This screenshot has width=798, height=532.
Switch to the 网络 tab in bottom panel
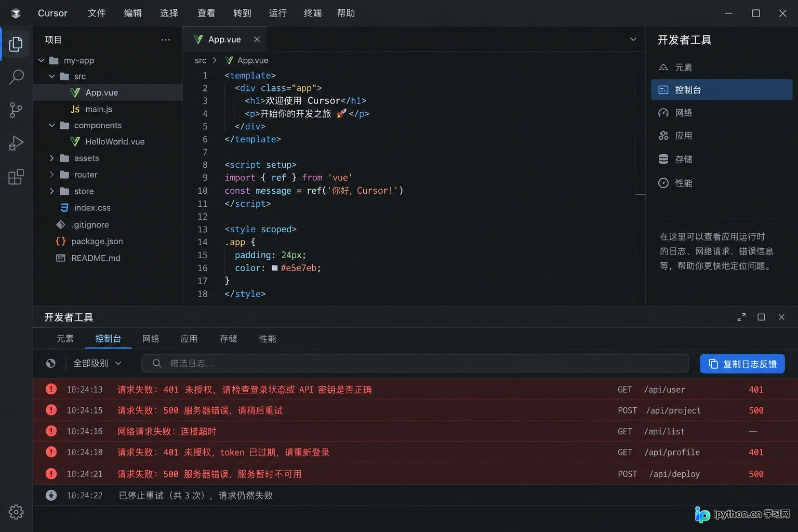tap(151, 339)
